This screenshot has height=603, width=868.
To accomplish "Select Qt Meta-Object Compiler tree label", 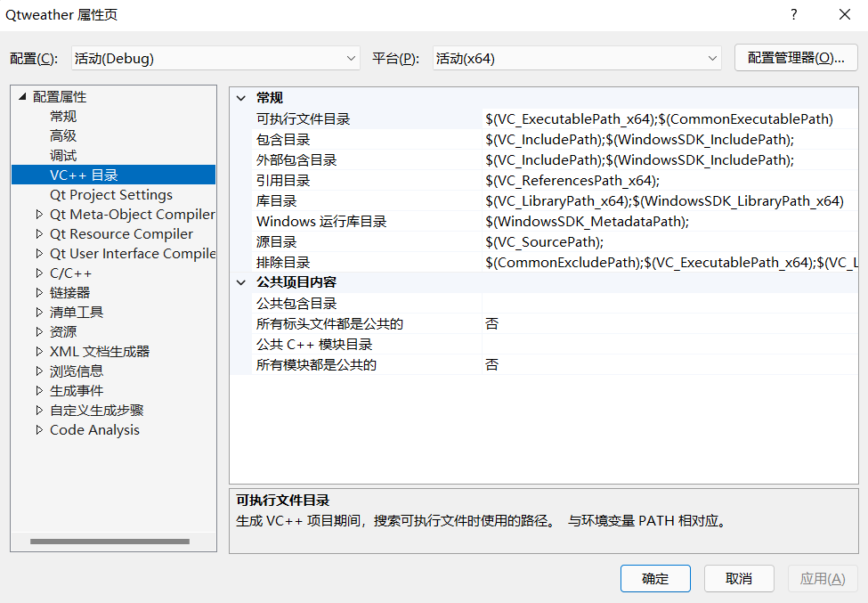I will pyautogui.click(x=133, y=215).
